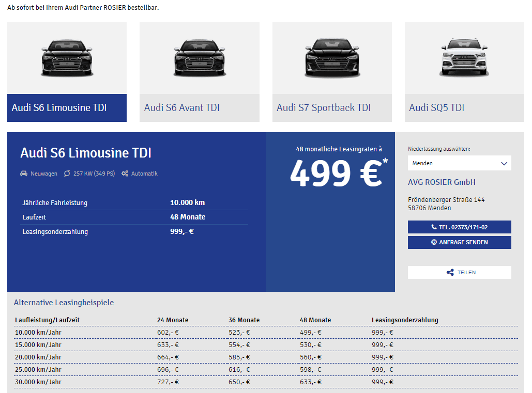Click the 554,- € table cell
The image size is (532, 393).
(239, 344)
